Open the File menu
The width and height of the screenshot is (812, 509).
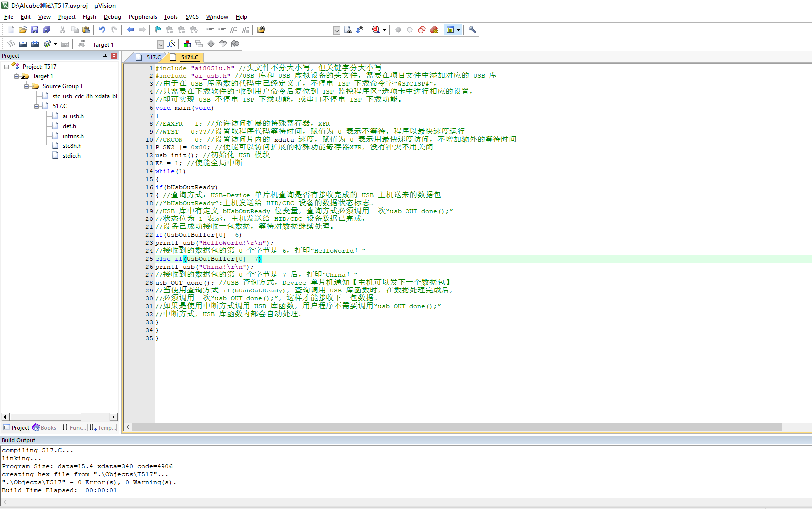(x=9, y=17)
